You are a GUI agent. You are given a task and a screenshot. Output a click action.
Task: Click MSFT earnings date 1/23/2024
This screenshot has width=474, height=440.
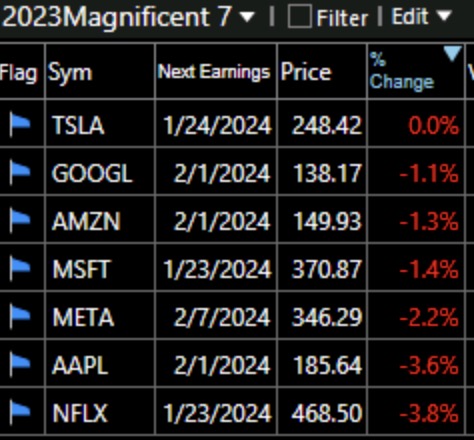coord(217,269)
